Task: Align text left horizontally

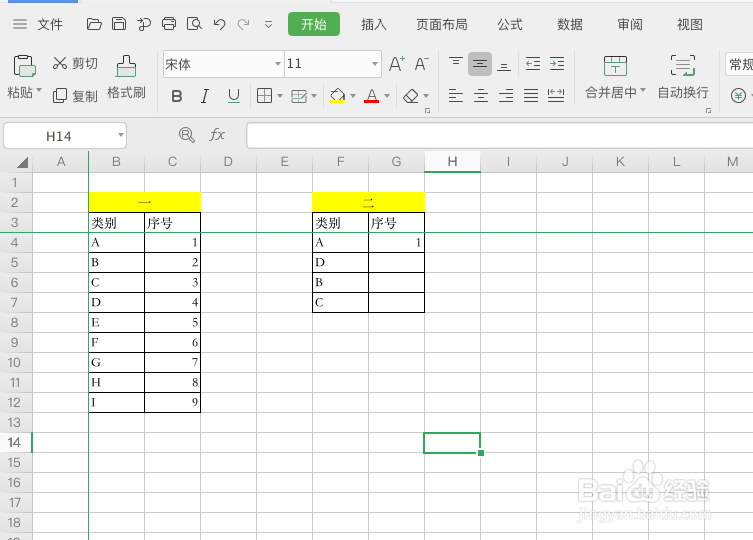Action: pos(455,96)
